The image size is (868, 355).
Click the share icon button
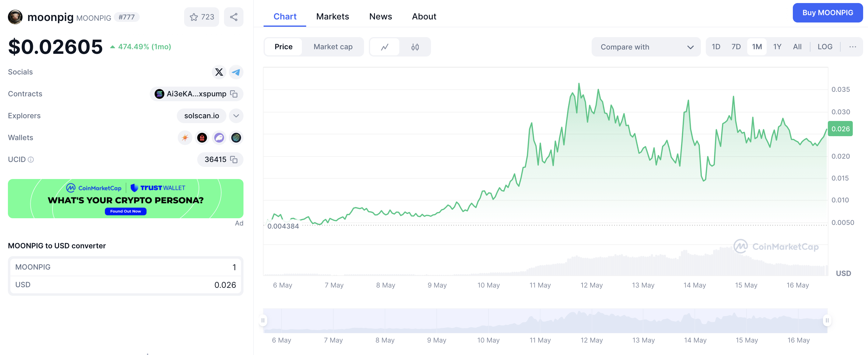pyautogui.click(x=233, y=17)
